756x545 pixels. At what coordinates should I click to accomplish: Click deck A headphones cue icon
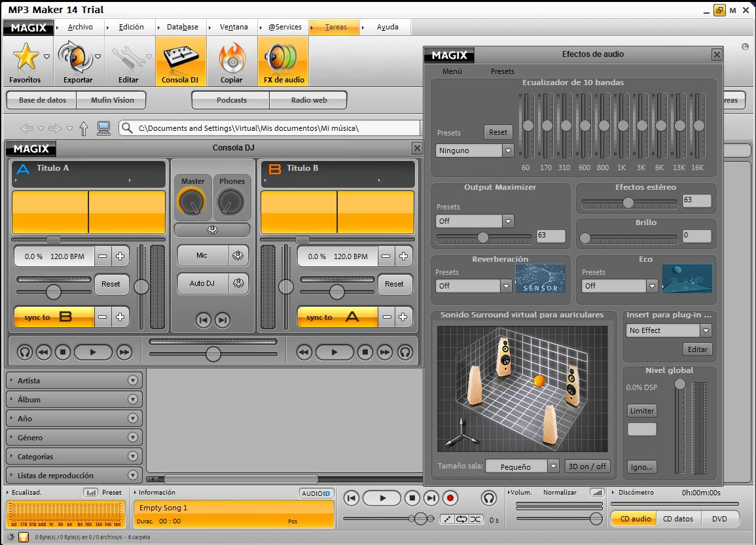(25, 352)
